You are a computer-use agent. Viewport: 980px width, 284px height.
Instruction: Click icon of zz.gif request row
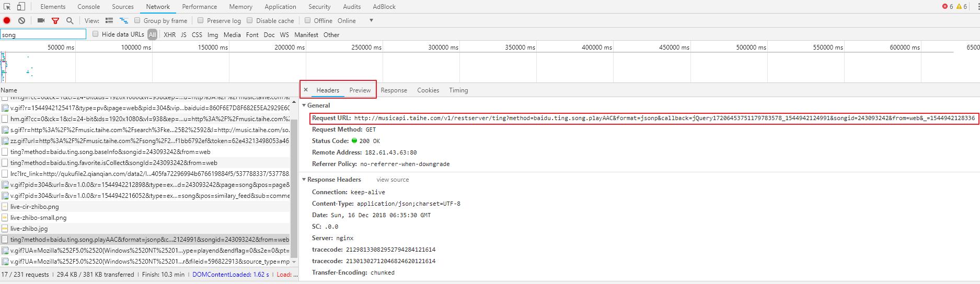pyautogui.click(x=5, y=141)
